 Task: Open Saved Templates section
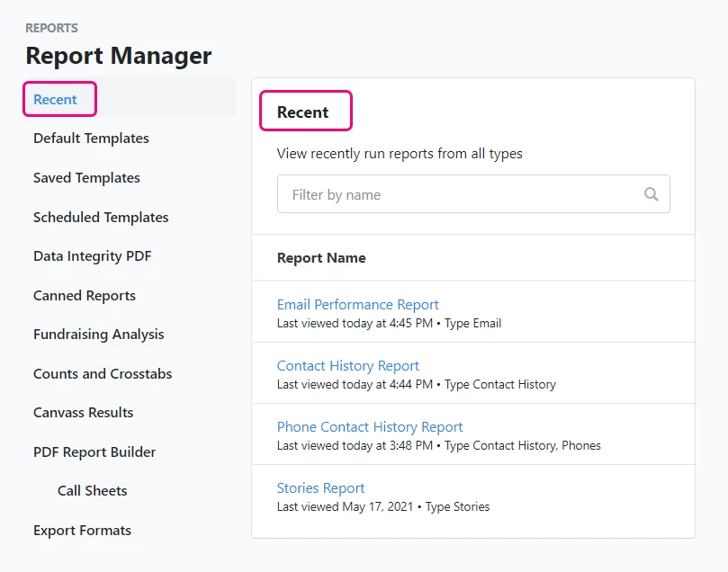[85, 177]
